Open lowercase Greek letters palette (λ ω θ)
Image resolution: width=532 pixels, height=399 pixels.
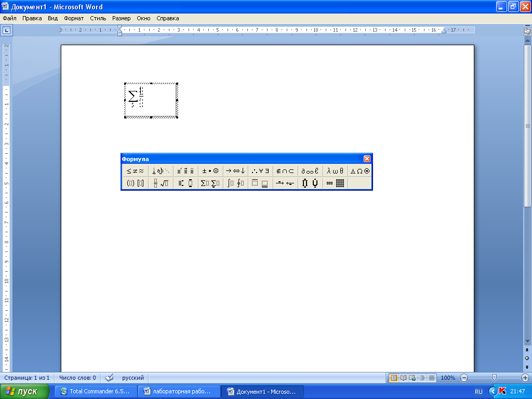(335, 171)
